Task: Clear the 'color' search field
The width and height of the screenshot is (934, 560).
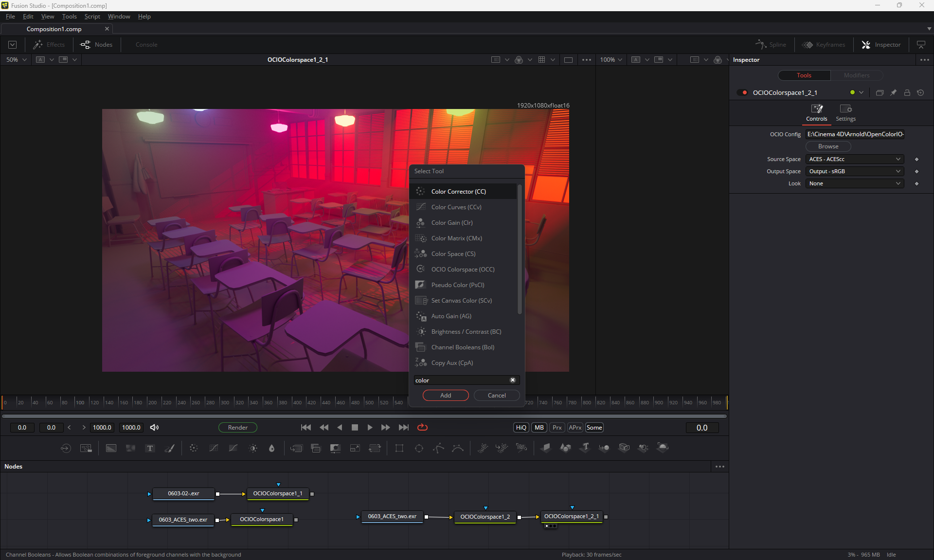Action: click(x=512, y=380)
